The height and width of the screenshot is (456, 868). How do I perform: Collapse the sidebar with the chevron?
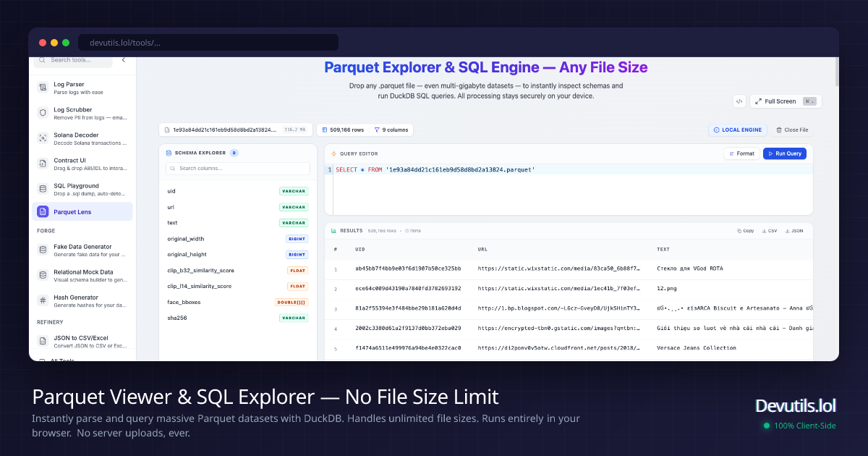[123, 60]
